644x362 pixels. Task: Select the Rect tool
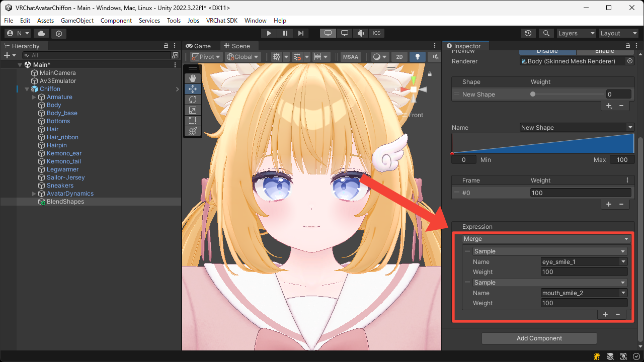click(192, 121)
